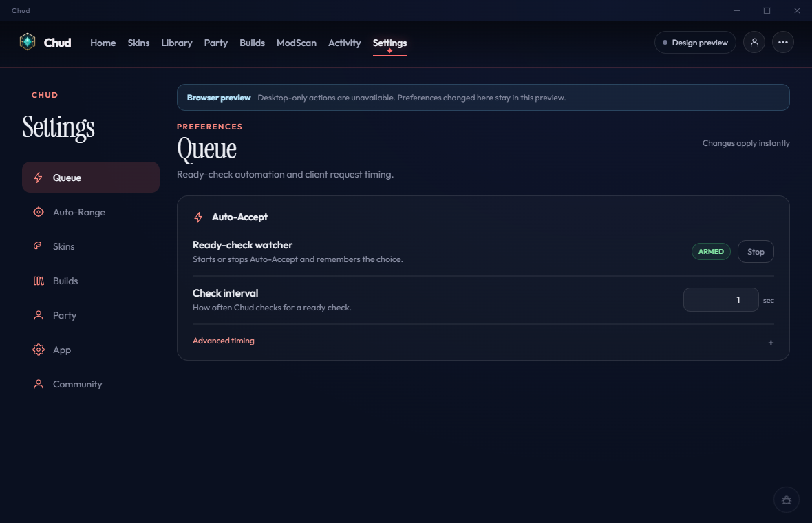This screenshot has width=812, height=523.
Task: Click the 'sec' unit label
Action: [x=769, y=300]
